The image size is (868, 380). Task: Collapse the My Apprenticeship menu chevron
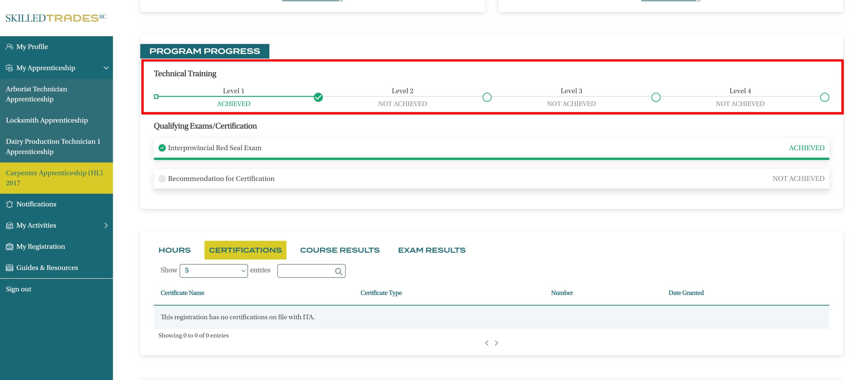point(106,68)
